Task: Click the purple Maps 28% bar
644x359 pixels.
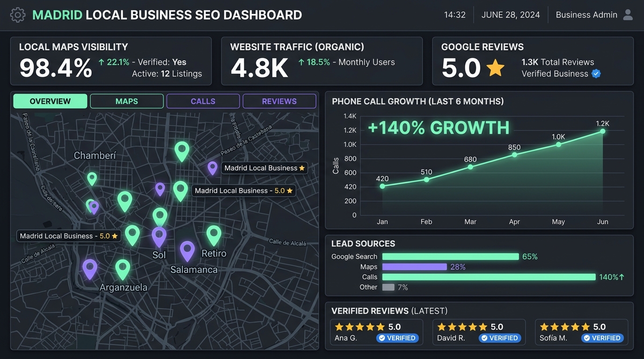Action: (x=415, y=267)
